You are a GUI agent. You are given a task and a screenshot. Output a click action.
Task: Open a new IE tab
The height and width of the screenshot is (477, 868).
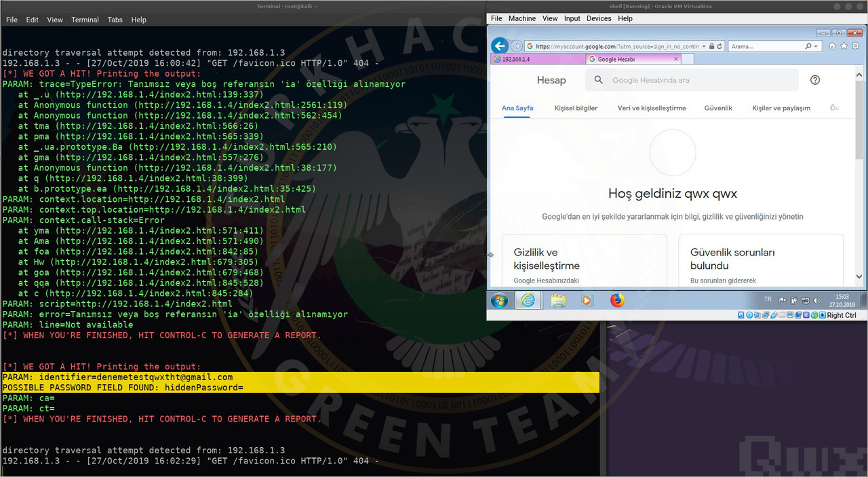tap(688, 59)
